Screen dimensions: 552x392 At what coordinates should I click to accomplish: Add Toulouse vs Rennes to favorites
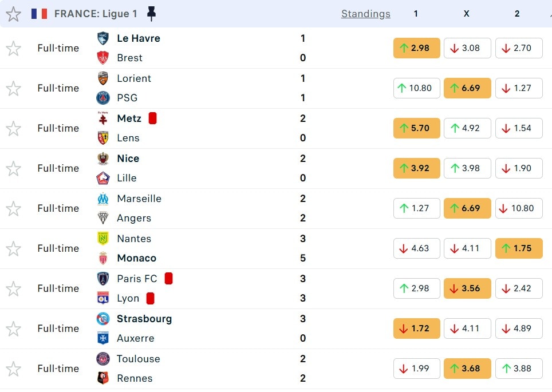pos(13,369)
